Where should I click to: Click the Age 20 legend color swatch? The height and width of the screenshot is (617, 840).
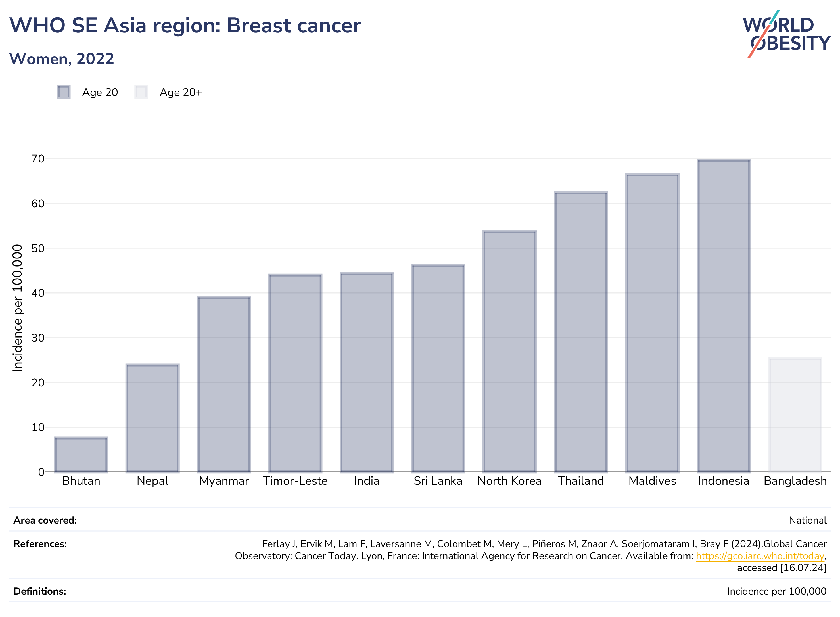[x=64, y=92]
